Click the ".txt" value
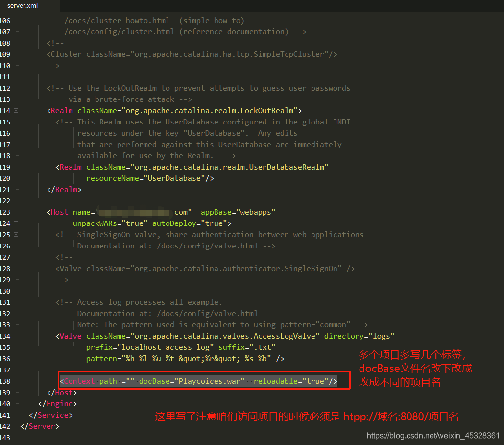The image size is (504, 445). 263,347
